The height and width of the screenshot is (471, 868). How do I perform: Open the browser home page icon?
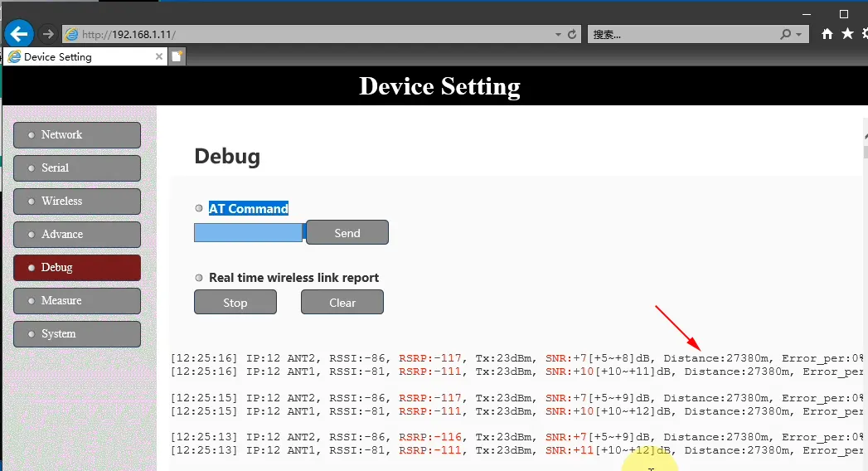827,34
